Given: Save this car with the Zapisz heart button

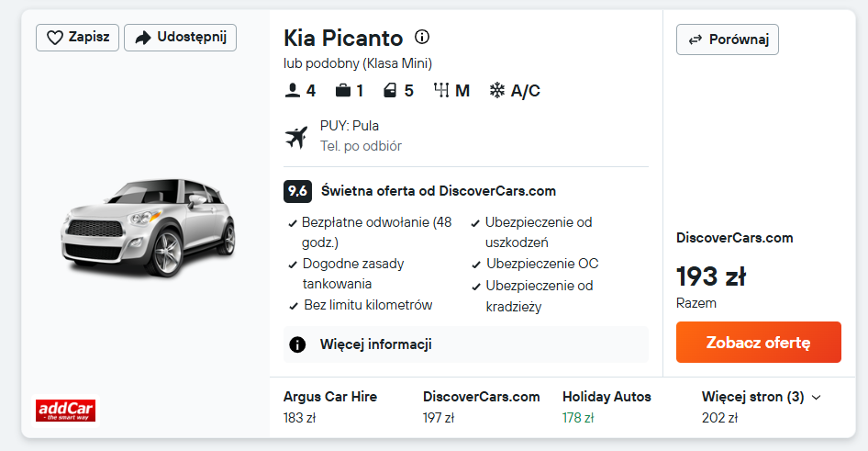Looking at the screenshot, I should click(77, 38).
